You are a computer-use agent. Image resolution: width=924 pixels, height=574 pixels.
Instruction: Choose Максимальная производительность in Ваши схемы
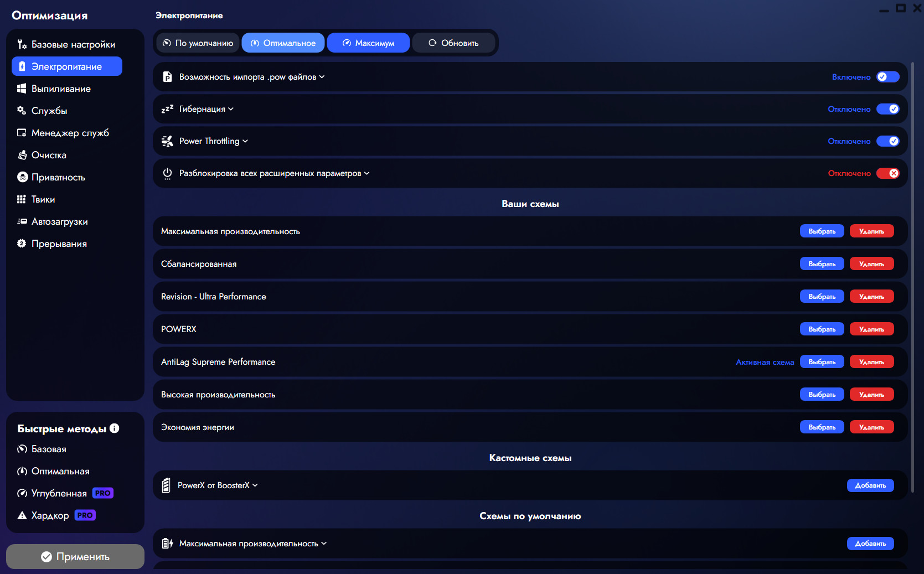(822, 231)
